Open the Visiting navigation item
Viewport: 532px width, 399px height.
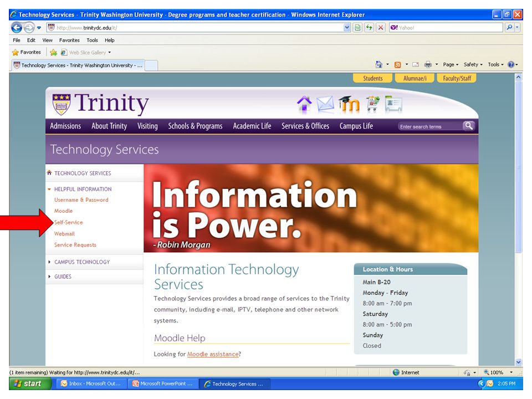(147, 126)
